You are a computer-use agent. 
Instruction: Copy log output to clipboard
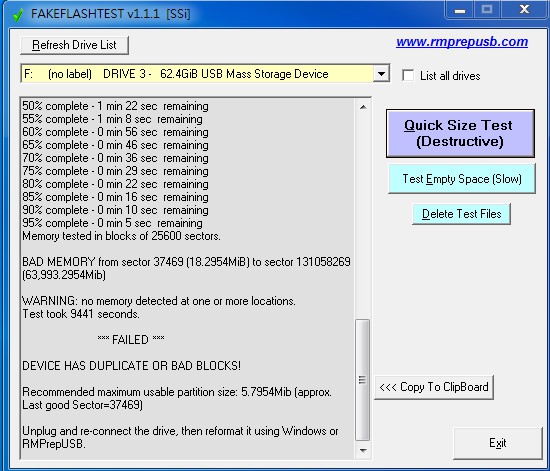434,387
